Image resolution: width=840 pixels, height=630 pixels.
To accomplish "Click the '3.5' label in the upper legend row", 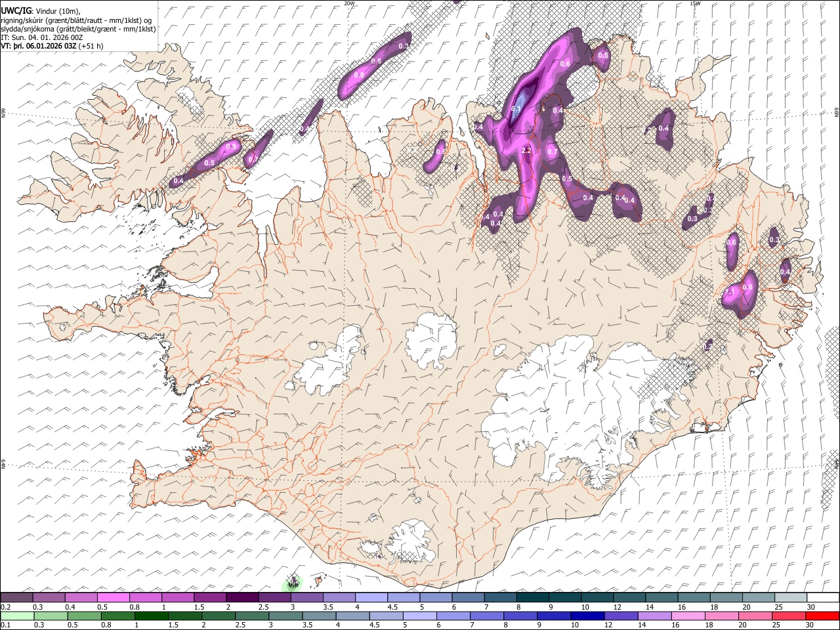I will tap(327, 607).
